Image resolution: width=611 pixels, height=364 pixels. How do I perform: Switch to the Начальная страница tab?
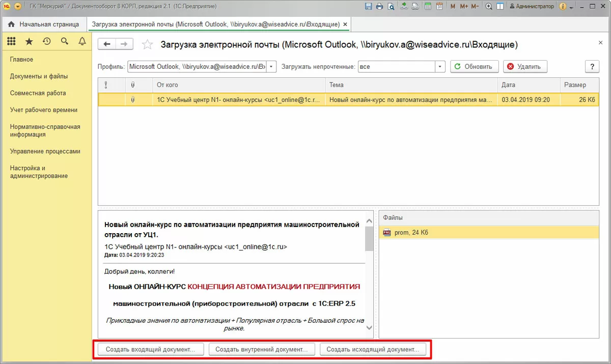click(43, 24)
